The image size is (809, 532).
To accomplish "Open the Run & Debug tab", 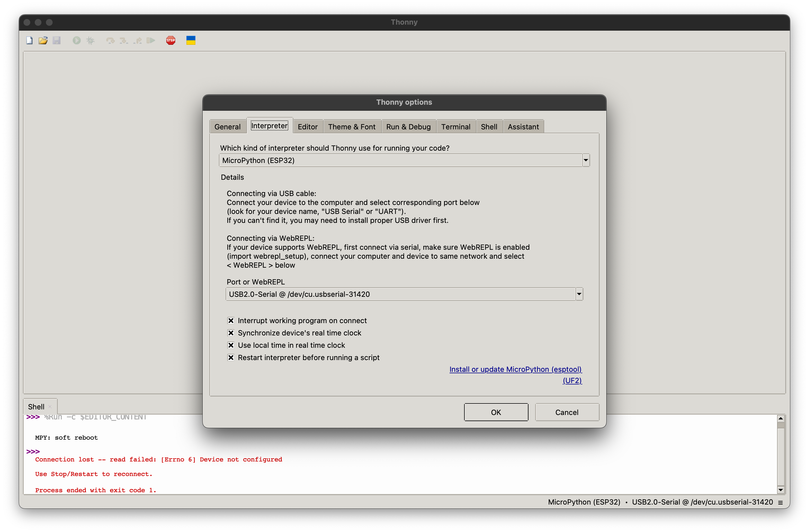I will tap(408, 127).
